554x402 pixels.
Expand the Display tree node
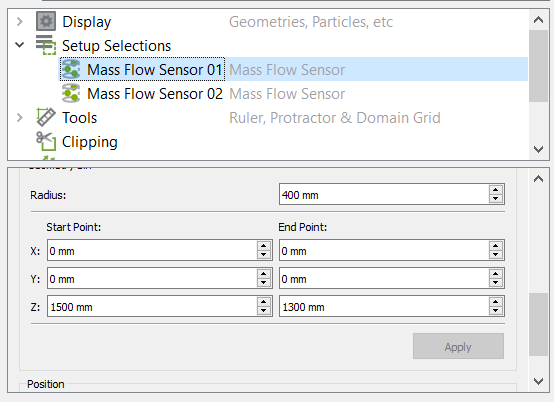[x=20, y=22]
